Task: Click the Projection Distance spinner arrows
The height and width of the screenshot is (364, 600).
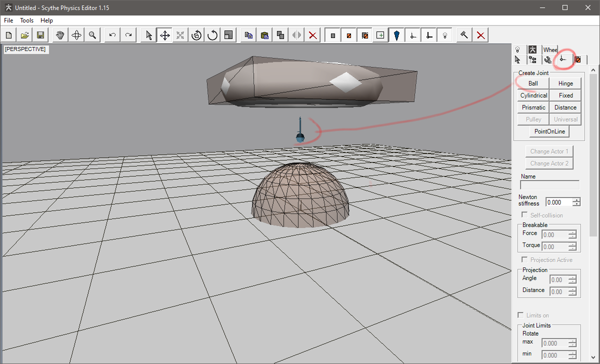Action: (572, 292)
